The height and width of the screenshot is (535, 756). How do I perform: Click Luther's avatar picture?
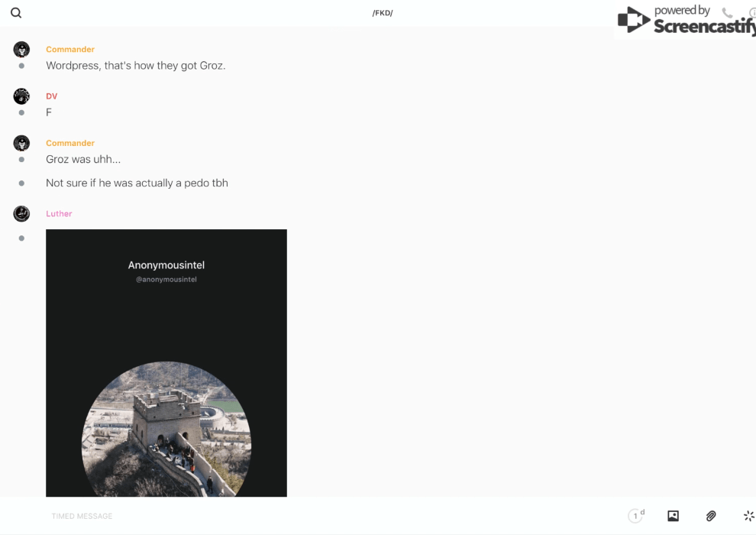pos(21,214)
